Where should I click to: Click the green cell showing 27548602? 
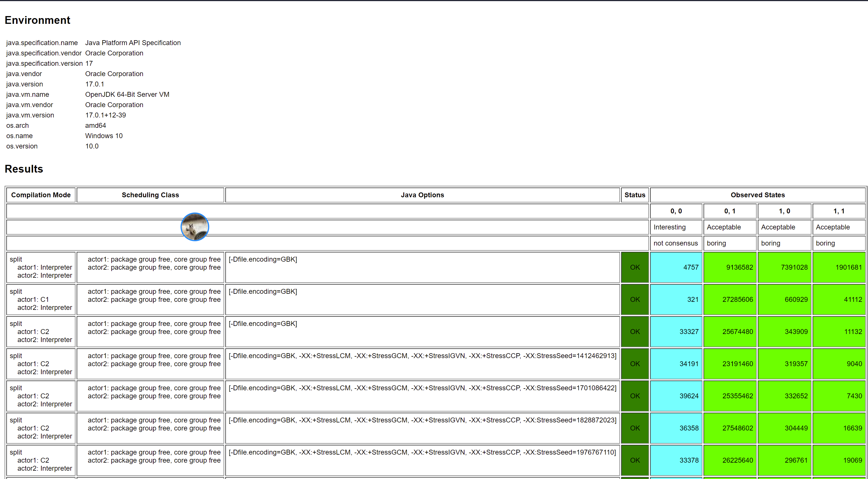tap(730, 428)
